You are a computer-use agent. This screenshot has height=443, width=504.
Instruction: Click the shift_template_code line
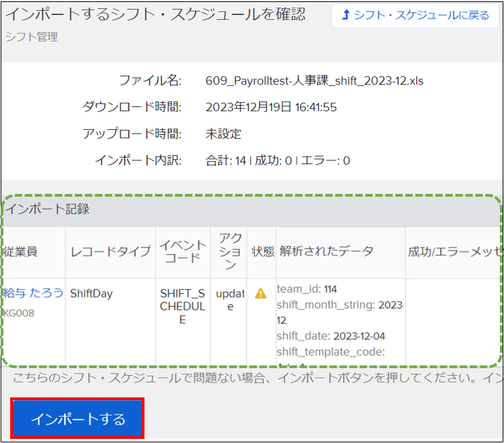(x=331, y=352)
